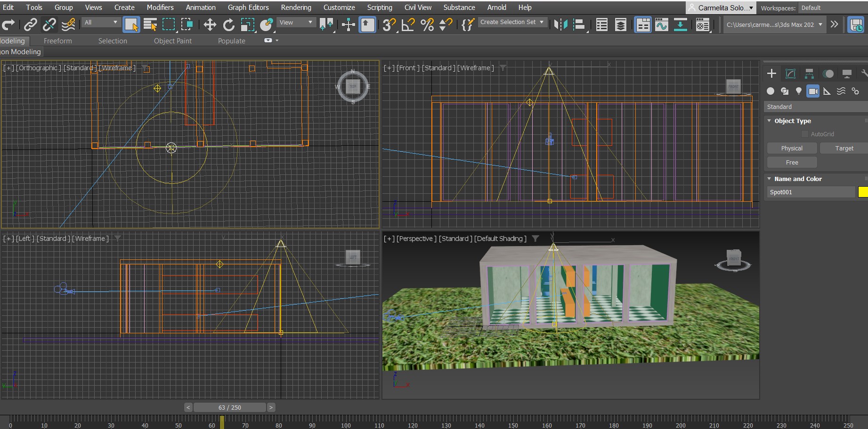The width and height of the screenshot is (868, 429).
Task: Open the Rendering menu
Action: [x=296, y=8]
